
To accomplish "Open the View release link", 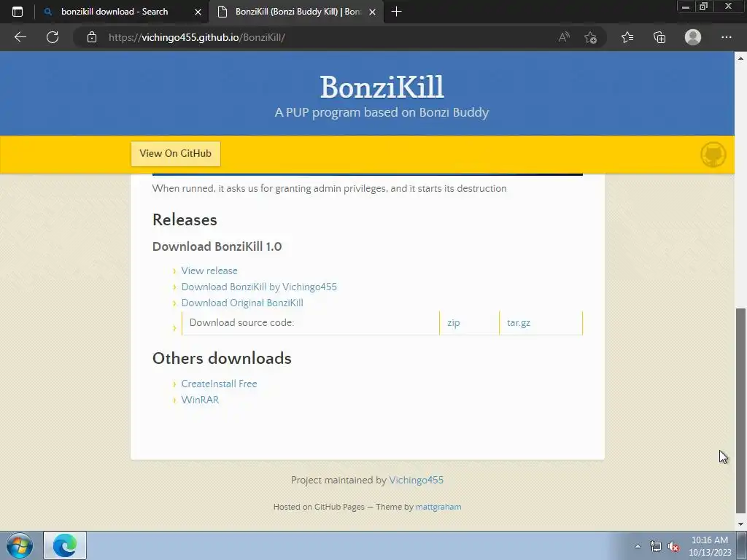I will (x=209, y=271).
